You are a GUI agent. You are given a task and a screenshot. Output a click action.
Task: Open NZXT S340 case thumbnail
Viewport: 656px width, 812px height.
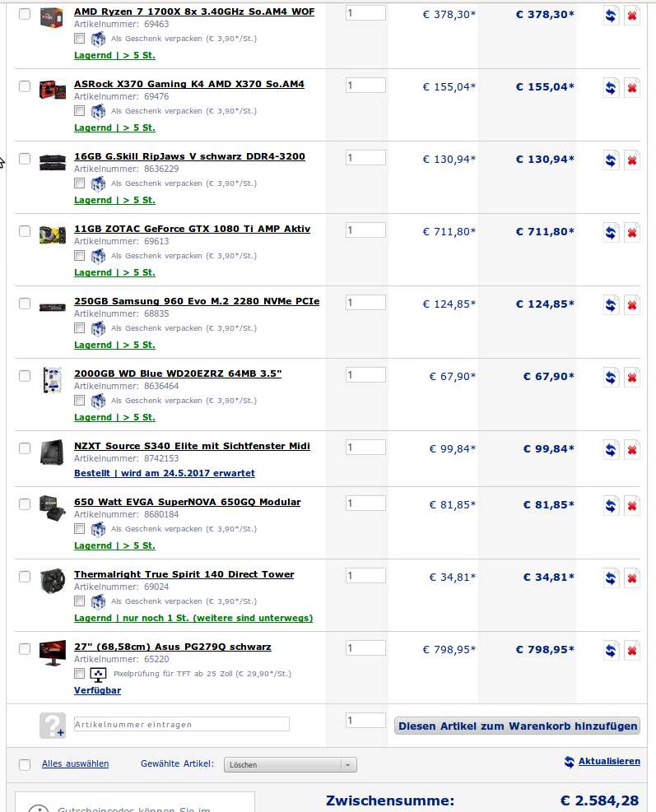[x=53, y=452]
